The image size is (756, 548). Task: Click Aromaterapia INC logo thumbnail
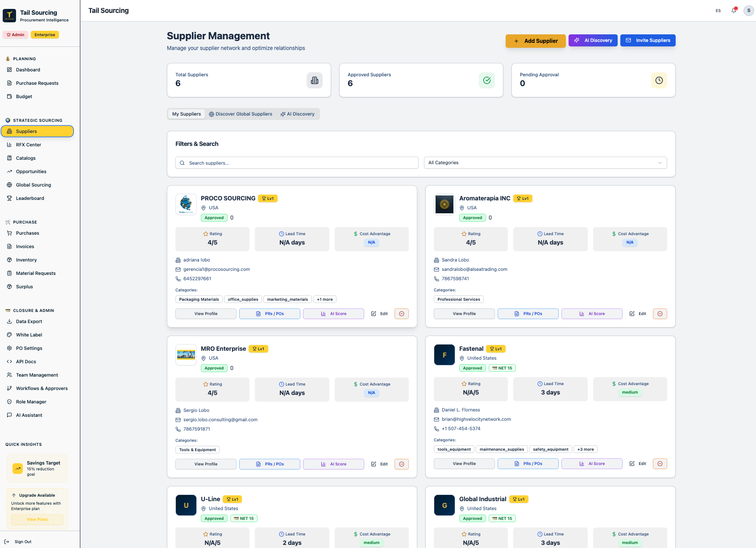[444, 204]
